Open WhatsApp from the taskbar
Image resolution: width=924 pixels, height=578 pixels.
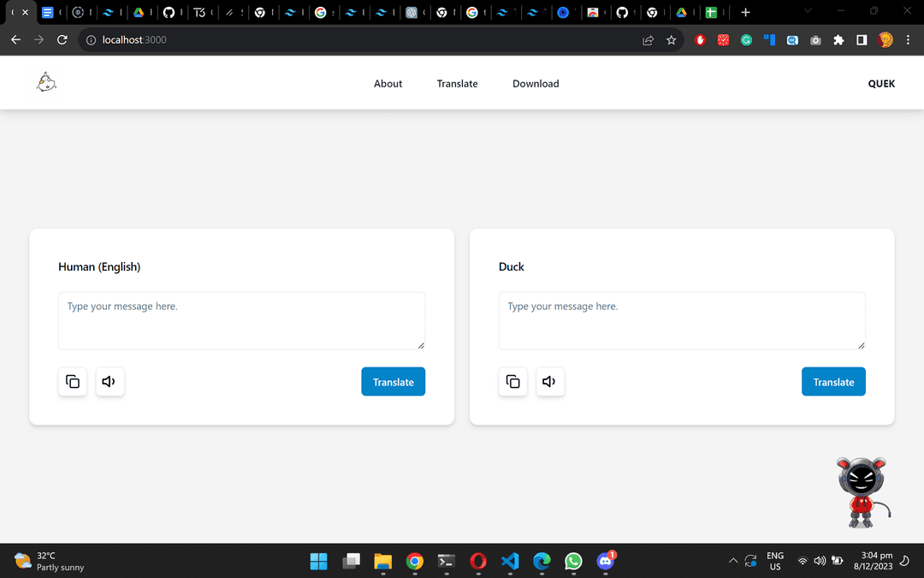pyautogui.click(x=573, y=562)
